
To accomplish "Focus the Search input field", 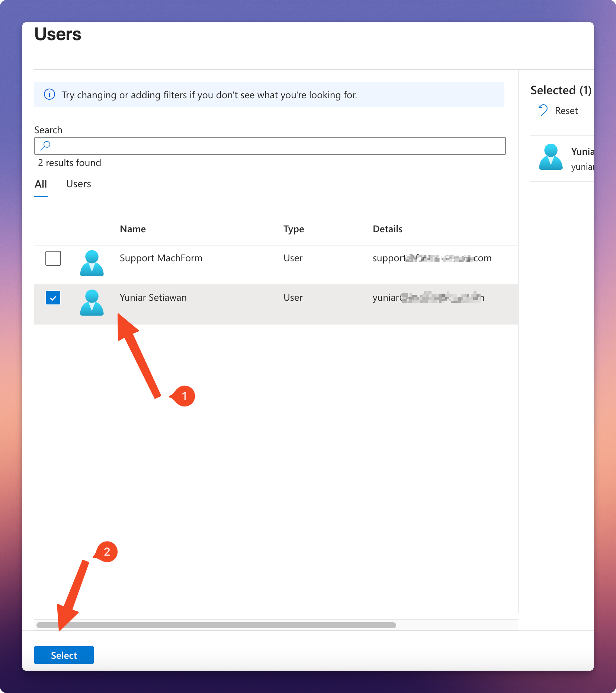I will tap(270, 146).
